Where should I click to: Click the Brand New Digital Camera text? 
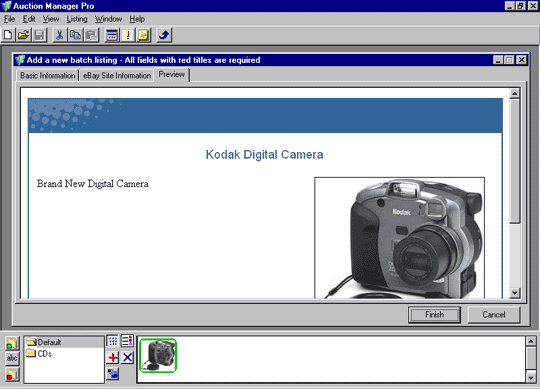pos(93,184)
